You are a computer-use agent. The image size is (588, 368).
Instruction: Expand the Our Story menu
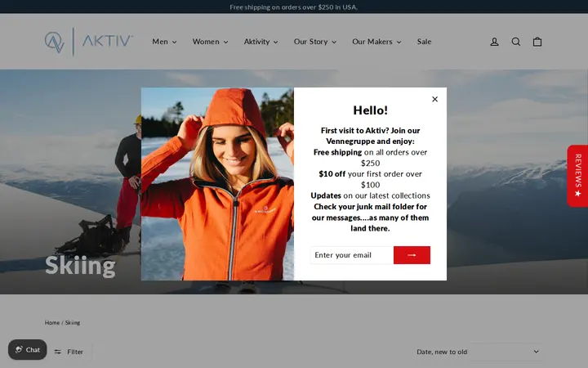coord(315,42)
